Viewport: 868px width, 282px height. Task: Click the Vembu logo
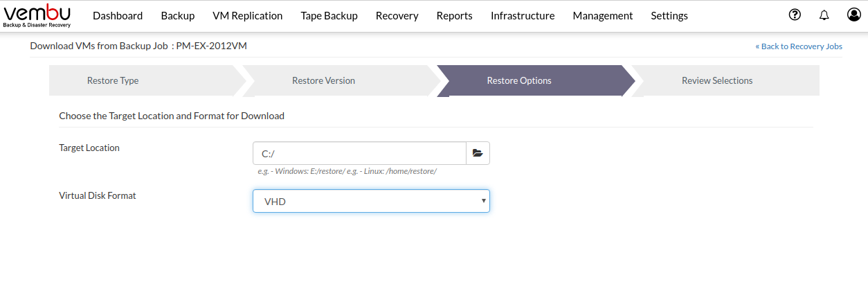coord(37,15)
